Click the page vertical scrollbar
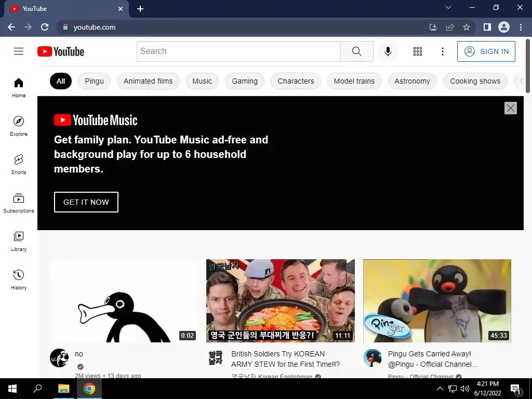The width and height of the screenshot is (532, 399). (x=528, y=65)
